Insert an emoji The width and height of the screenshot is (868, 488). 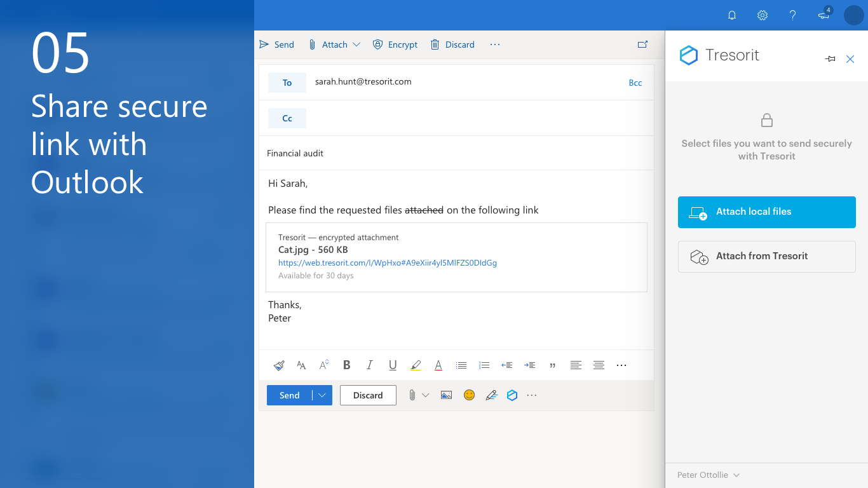469,395
